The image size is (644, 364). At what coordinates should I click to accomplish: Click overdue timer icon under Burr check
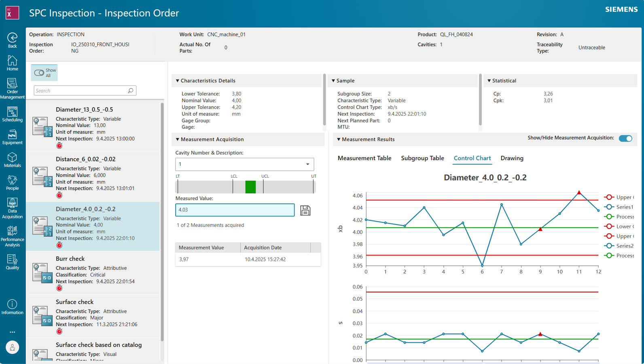click(x=59, y=288)
